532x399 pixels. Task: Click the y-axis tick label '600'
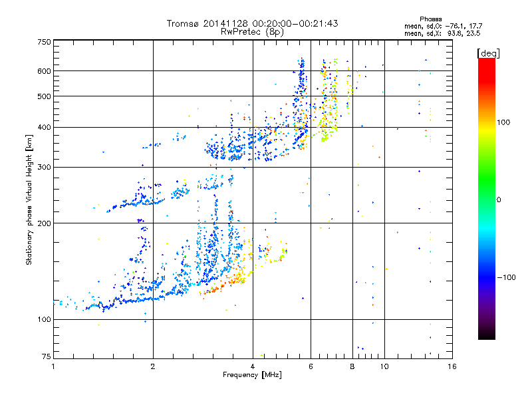[x=44, y=71]
